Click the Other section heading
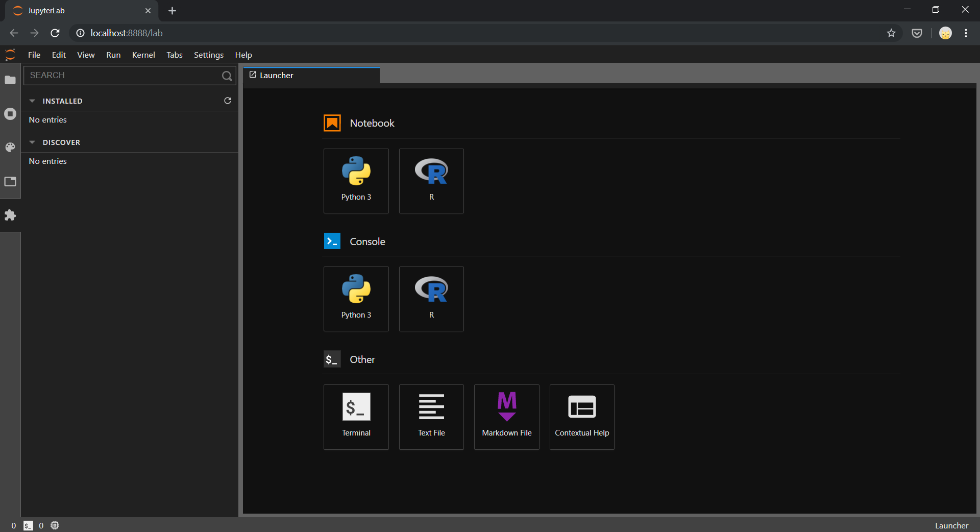 [x=362, y=359]
